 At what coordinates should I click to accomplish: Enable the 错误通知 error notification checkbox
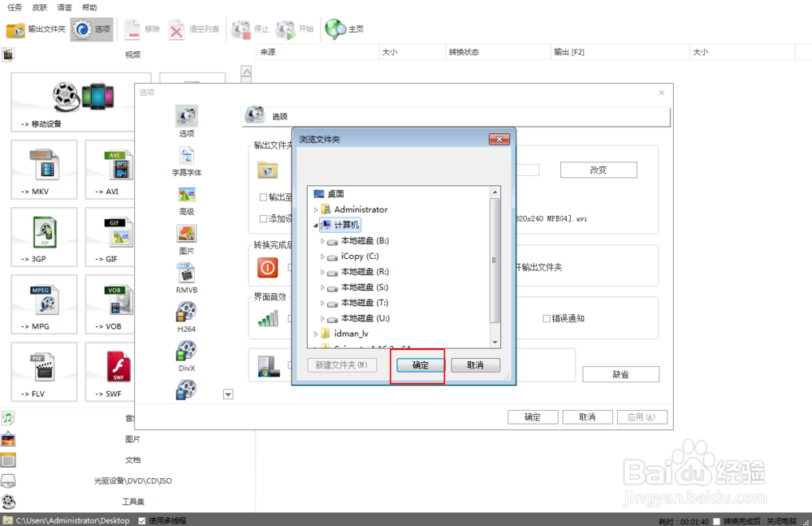546,318
